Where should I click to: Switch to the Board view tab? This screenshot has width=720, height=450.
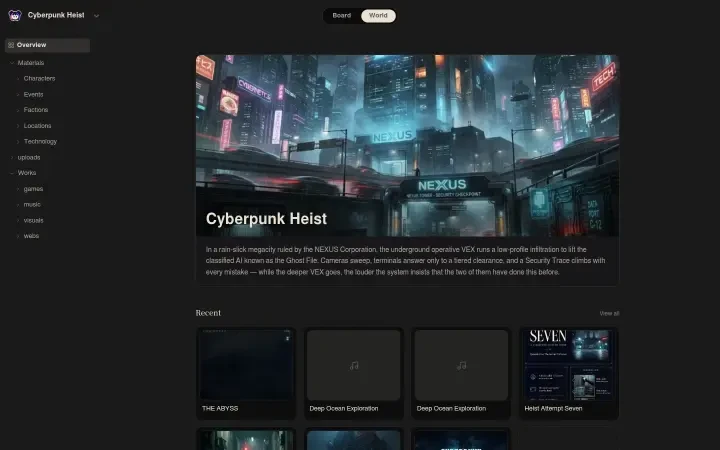coord(342,16)
